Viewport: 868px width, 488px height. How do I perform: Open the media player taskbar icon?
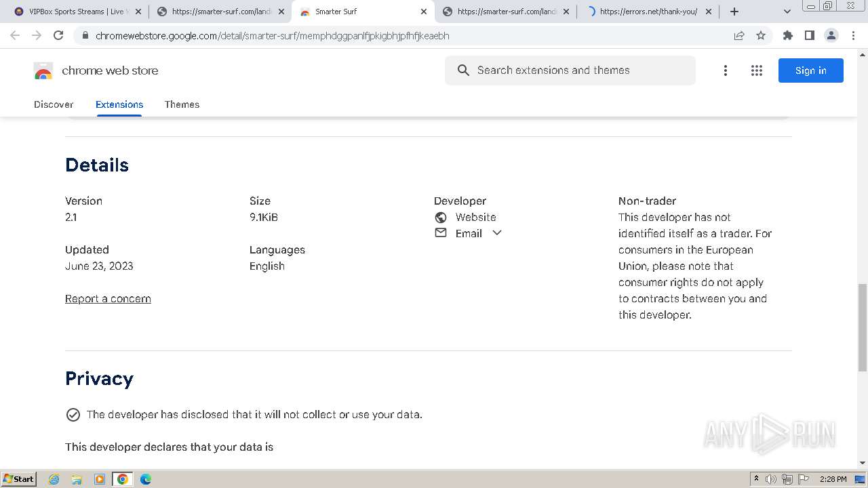100,479
